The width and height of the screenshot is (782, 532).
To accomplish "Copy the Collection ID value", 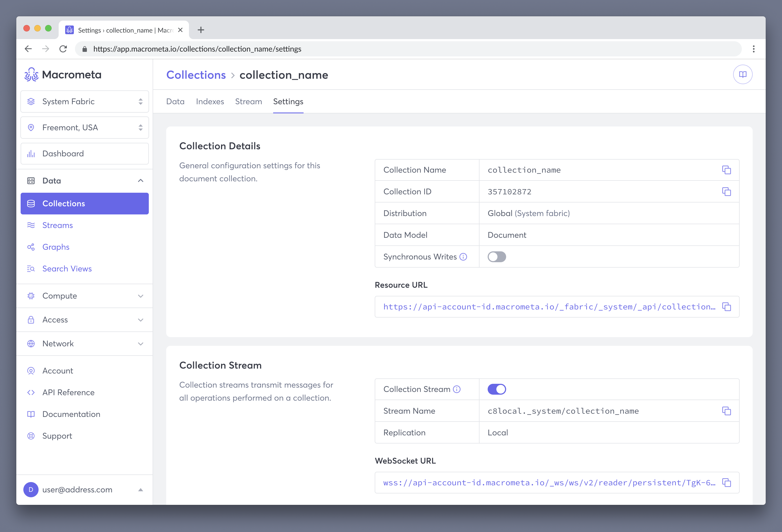I will click(726, 192).
